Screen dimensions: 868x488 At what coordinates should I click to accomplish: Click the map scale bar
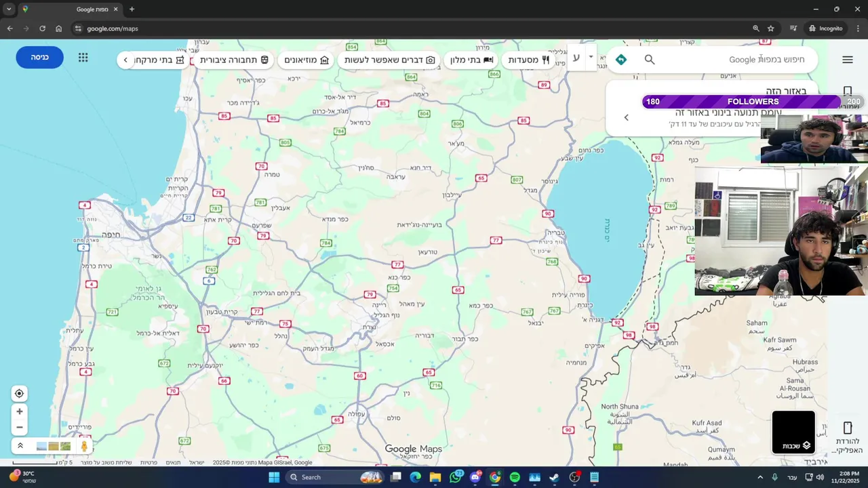pyautogui.click(x=42, y=462)
